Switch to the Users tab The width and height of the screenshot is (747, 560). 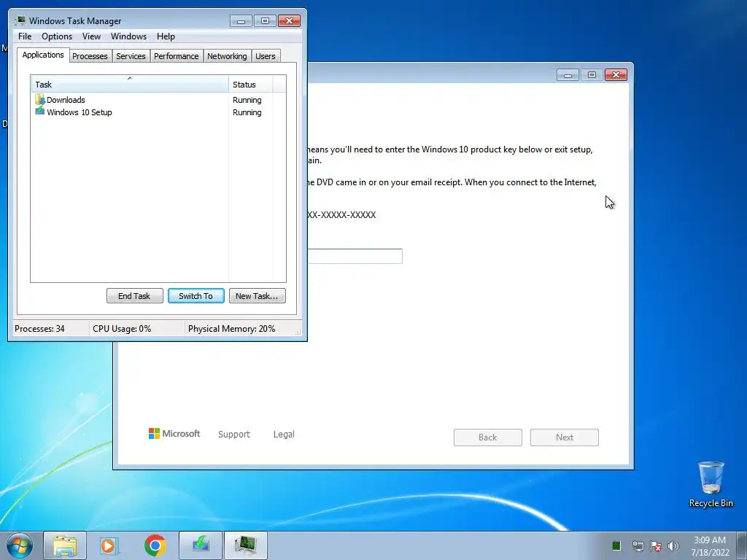pos(266,56)
